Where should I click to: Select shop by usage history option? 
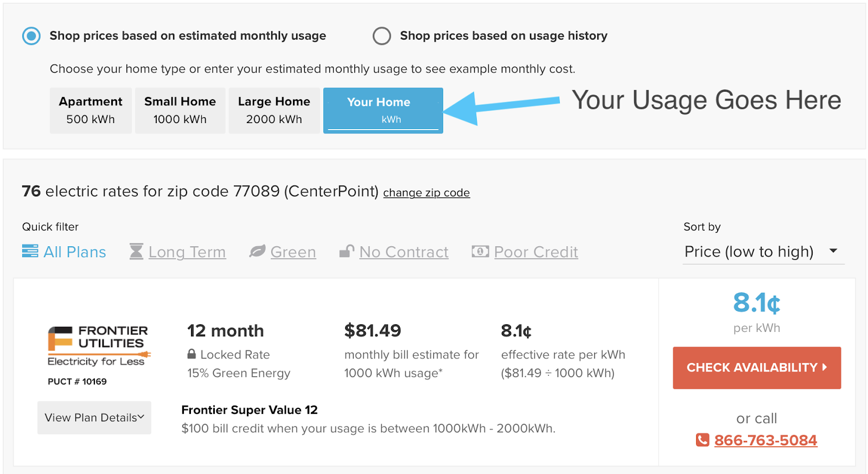(x=382, y=36)
